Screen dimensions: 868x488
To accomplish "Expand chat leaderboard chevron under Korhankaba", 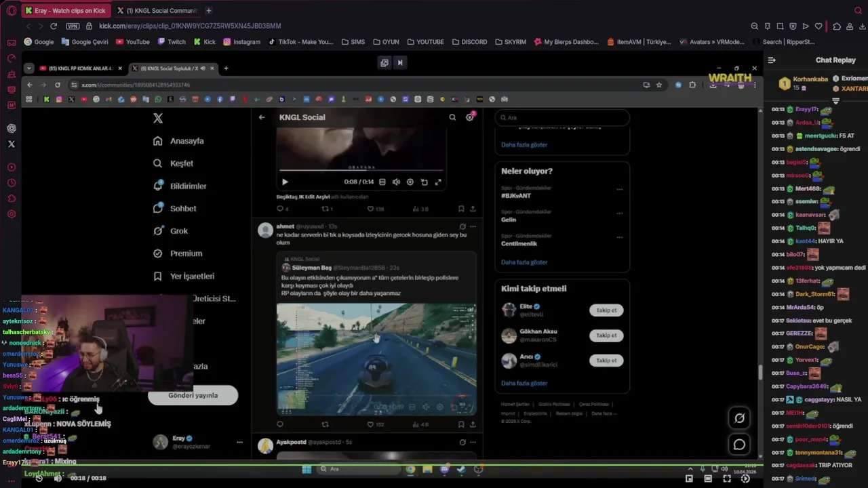I will point(835,101).
